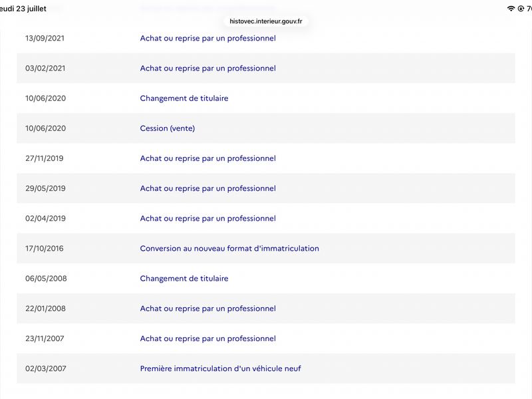Click the 10/06/2020 date beside Cession
Viewport: 532px width, 399px height.
tap(45, 128)
